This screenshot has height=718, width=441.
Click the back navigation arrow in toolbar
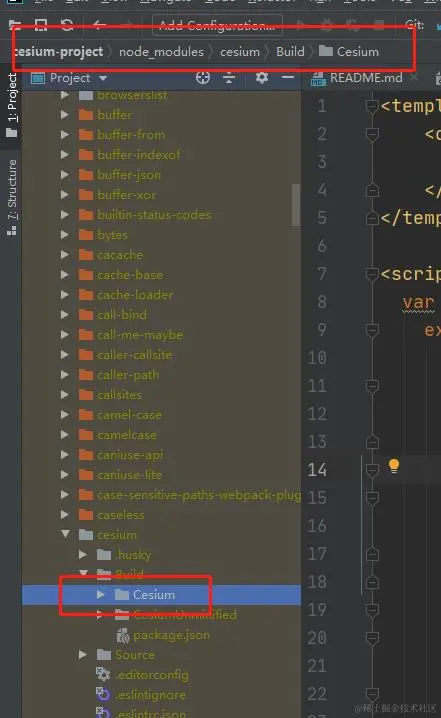tap(99, 25)
